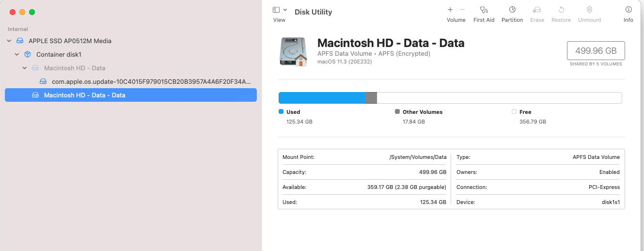This screenshot has height=251, width=644.
Task: Click the gray Other Volumes legend swatch
Action: (x=397, y=111)
